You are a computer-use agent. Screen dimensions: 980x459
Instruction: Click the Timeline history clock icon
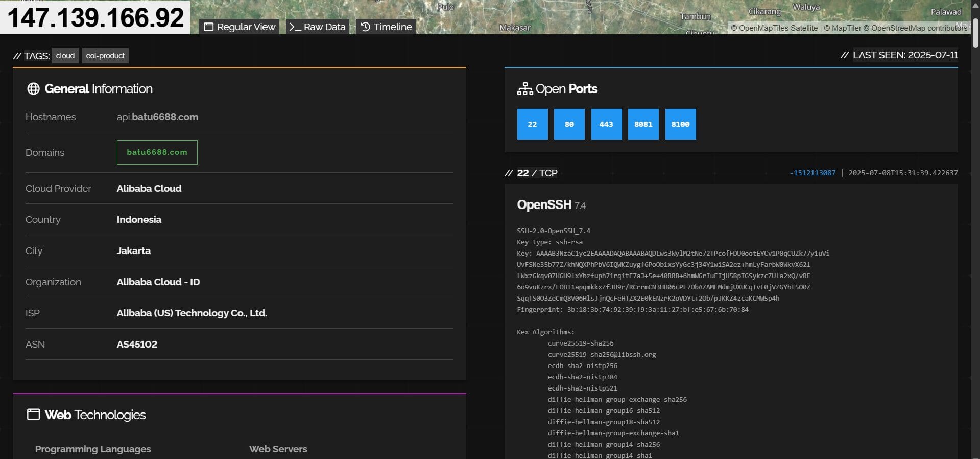click(x=365, y=27)
